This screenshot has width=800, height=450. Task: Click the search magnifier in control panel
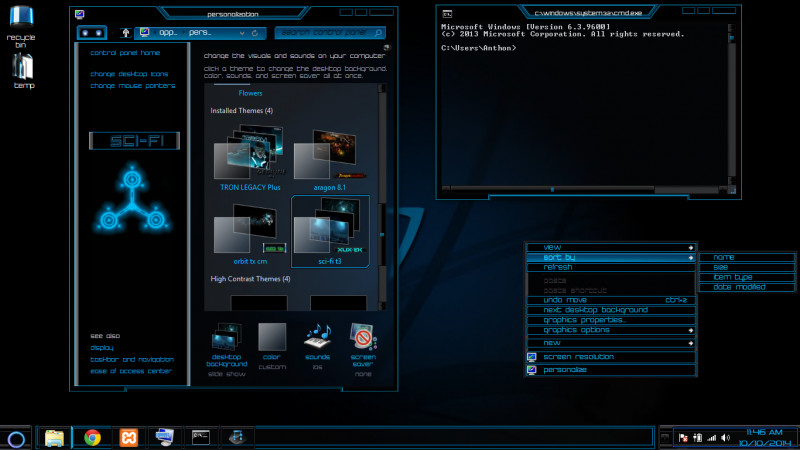click(x=378, y=33)
